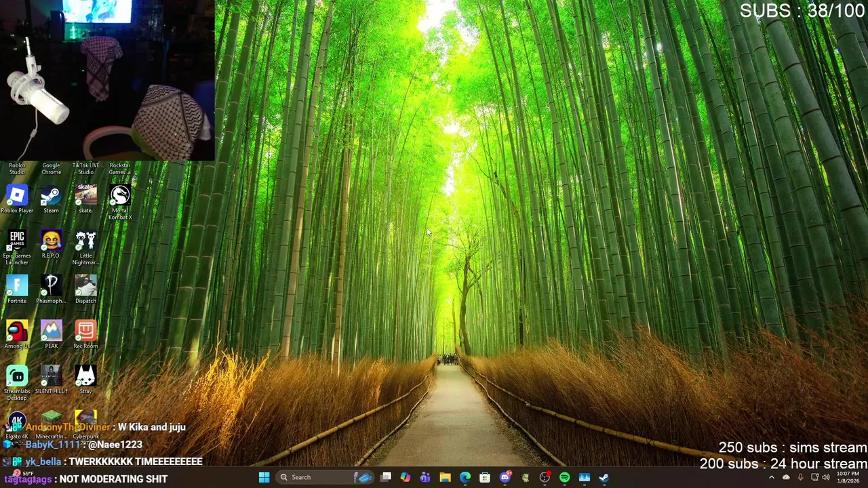Select the Phasmophobia desktop icon
This screenshot has width=868, height=488.
[51, 290]
